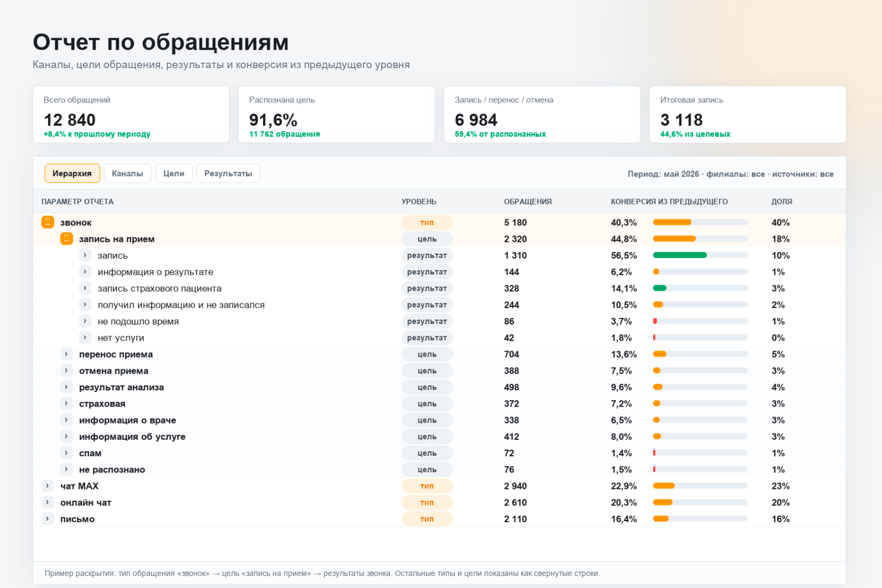Expand the нет услуги chevron
The image size is (882, 588).
[85, 338]
